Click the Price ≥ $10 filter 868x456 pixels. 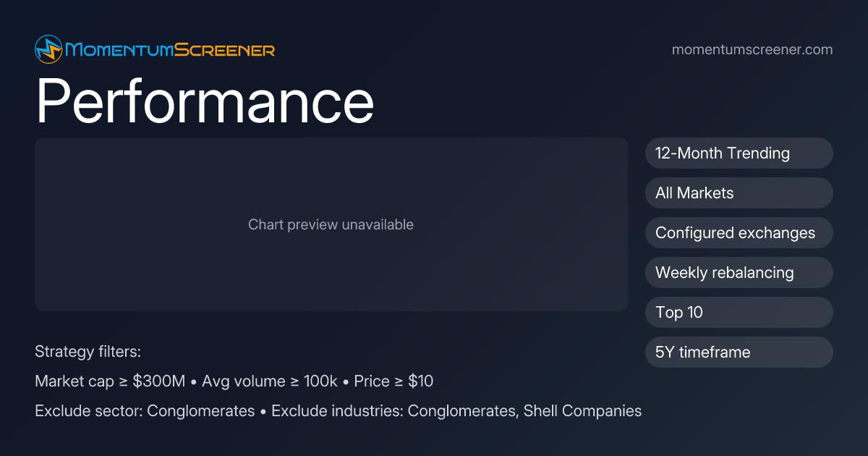(393, 381)
